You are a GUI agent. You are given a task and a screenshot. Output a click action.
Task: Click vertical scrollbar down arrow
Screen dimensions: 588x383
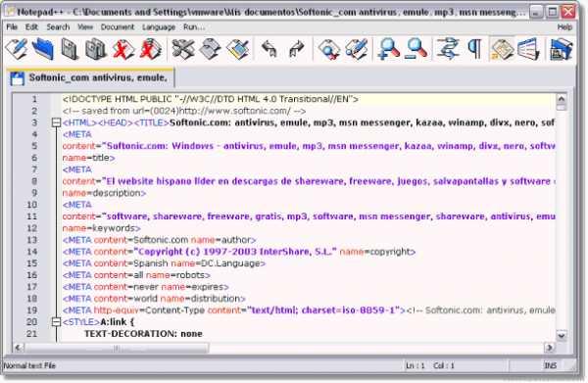pos(561,335)
